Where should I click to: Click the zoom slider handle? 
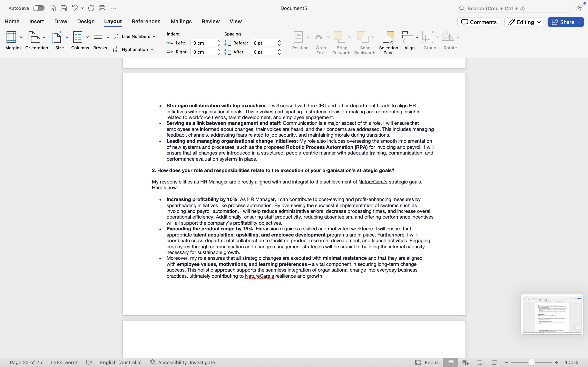(531, 362)
